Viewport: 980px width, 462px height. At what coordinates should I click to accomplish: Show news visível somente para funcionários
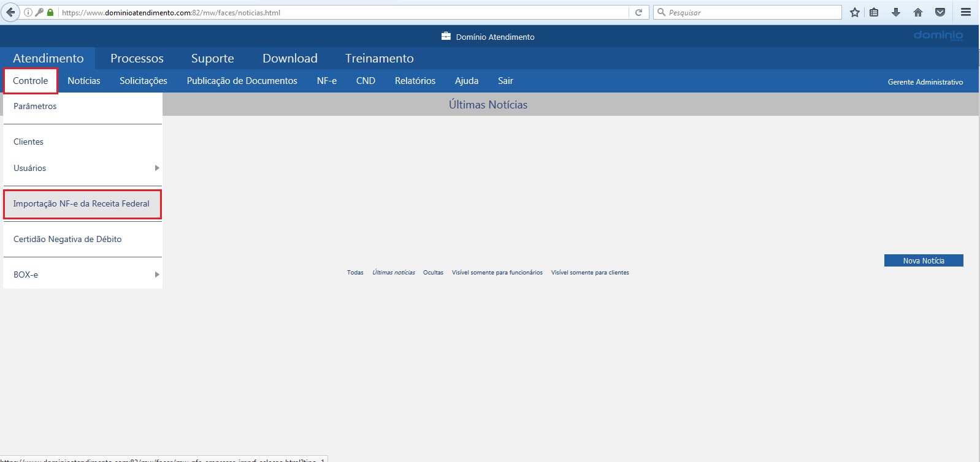(497, 273)
